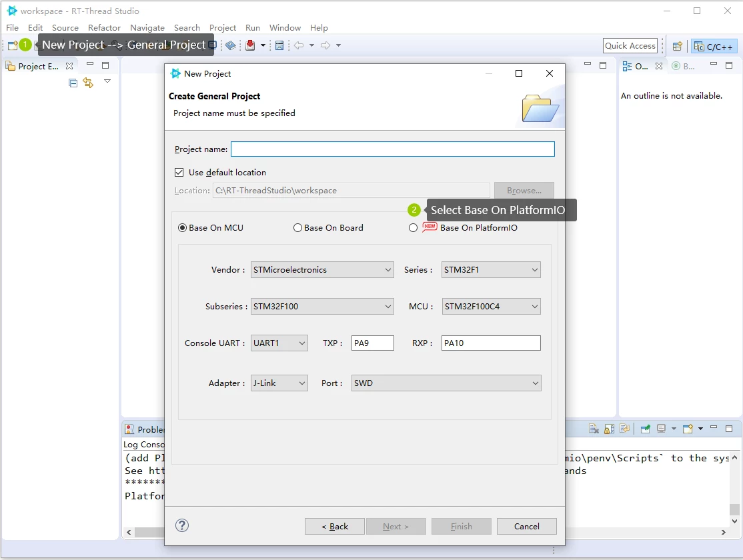
Task: Open dropdown next to Open Console icon
Action: coord(700,429)
